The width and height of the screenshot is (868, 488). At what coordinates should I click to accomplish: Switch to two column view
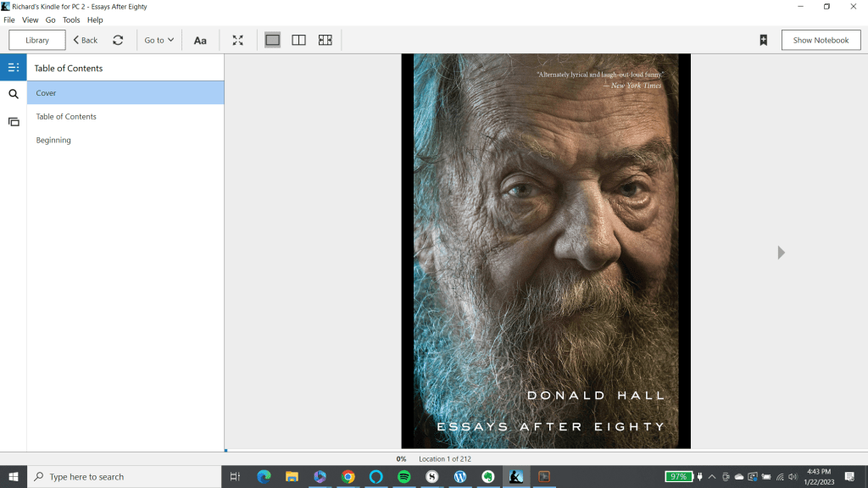click(x=298, y=40)
